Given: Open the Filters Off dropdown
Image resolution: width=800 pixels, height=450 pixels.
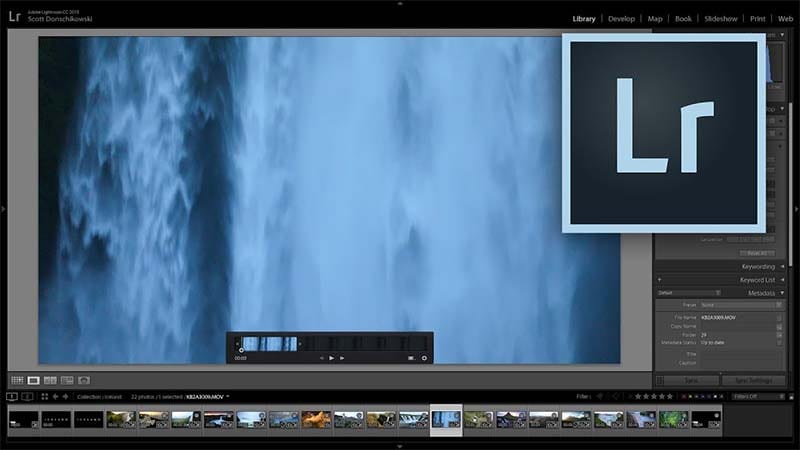Looking at the screenshot, I should click(758, 396).
